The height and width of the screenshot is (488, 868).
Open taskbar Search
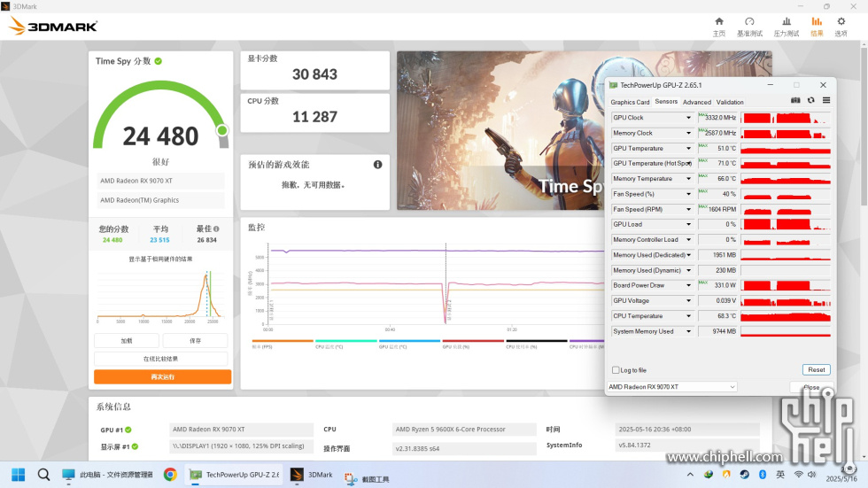pyautogui.click(x=43, y=475)
